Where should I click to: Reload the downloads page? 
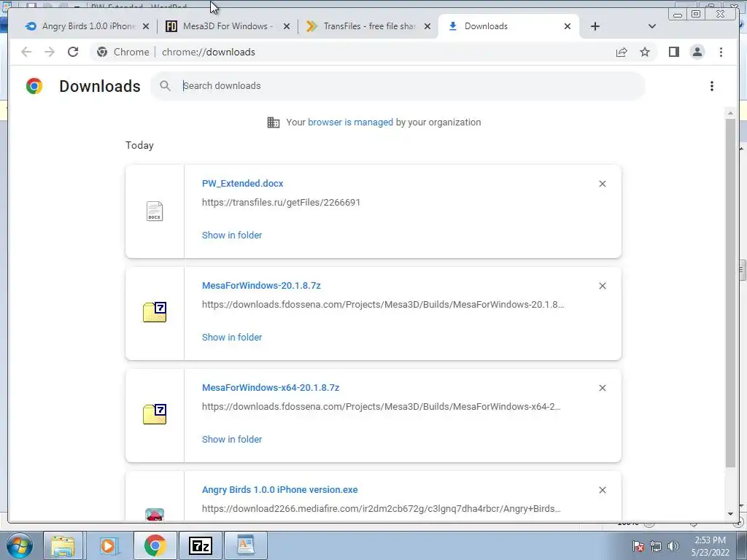73,52
